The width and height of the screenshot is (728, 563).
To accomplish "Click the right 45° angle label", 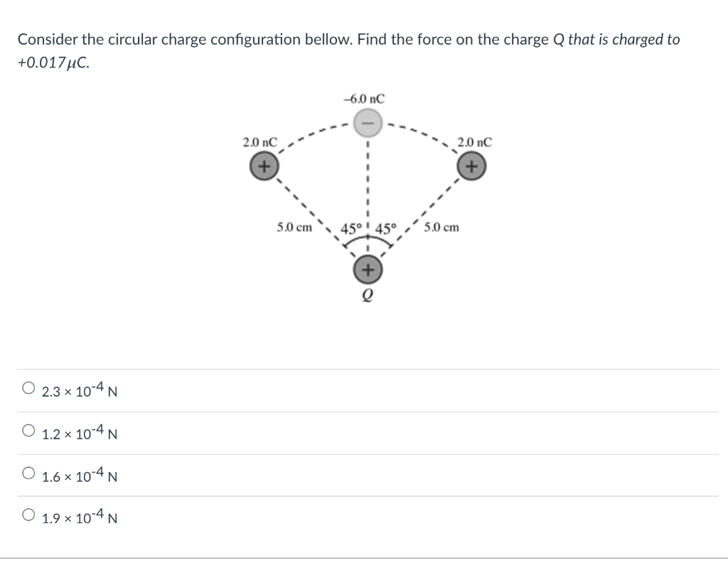I will pyautogui.click(x=385, y=227).
